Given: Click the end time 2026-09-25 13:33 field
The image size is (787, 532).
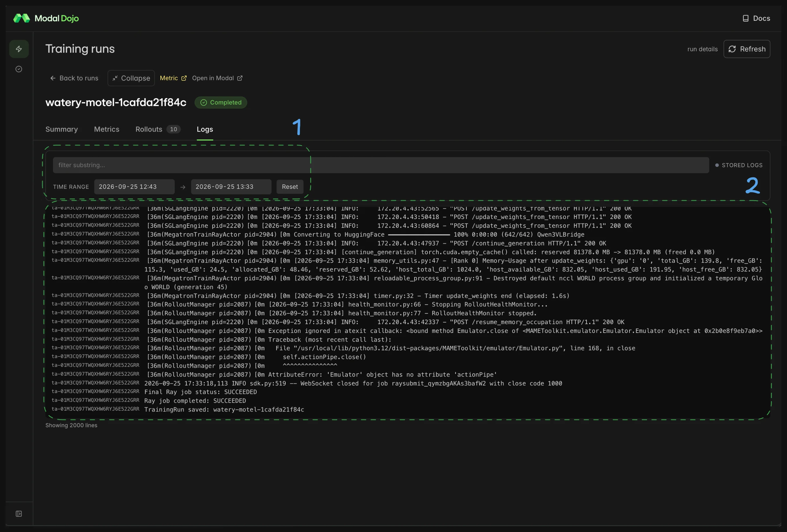Looking at the screenshot, I should 231,187.
